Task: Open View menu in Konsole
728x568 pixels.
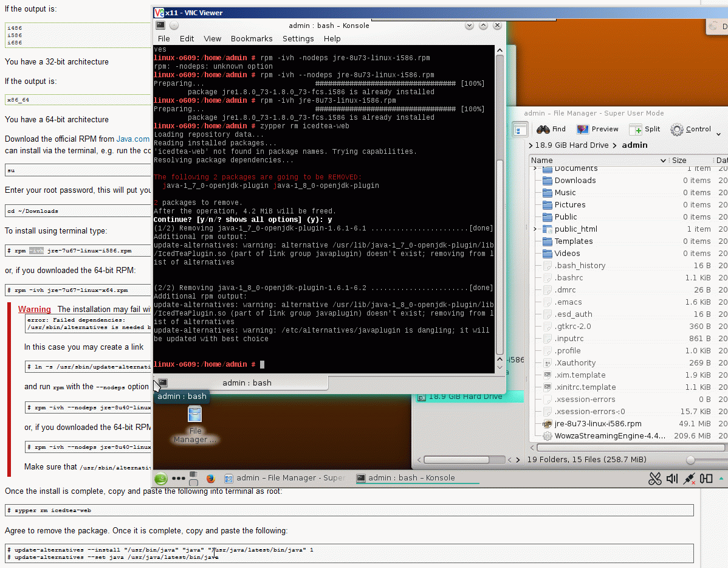Action: click(212, 38)
